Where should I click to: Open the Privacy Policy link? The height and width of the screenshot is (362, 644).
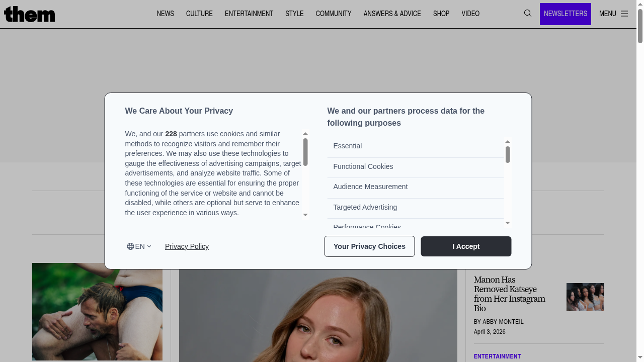(187, 246)
